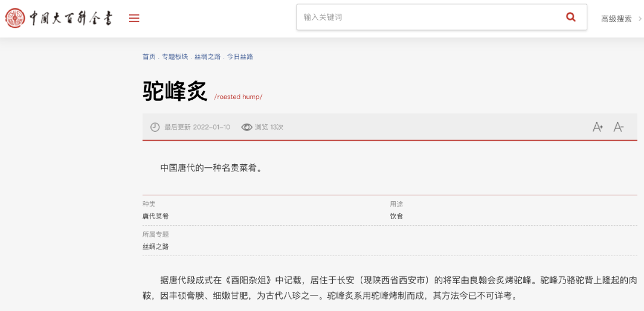Click the 用途 field label

click(397, 204)
